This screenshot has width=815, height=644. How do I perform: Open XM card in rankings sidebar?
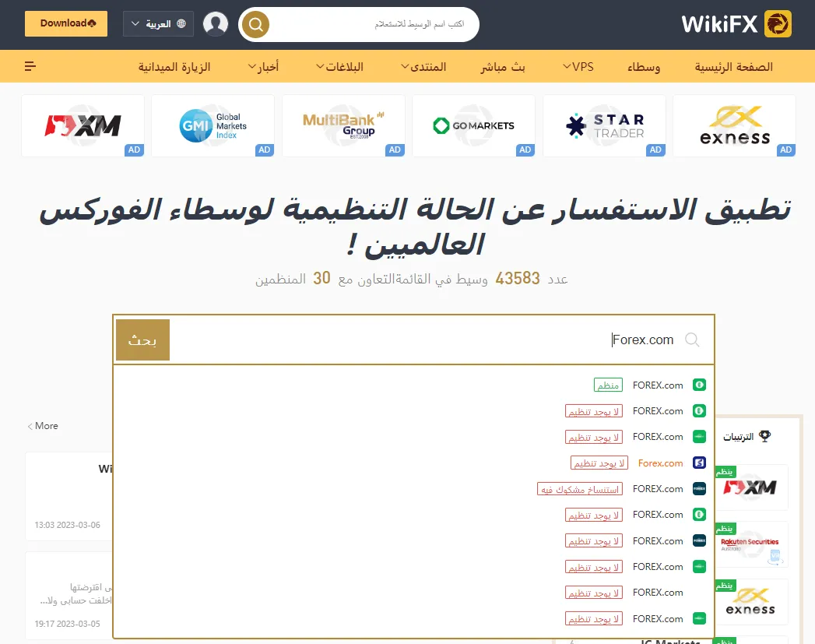point(752,487)
